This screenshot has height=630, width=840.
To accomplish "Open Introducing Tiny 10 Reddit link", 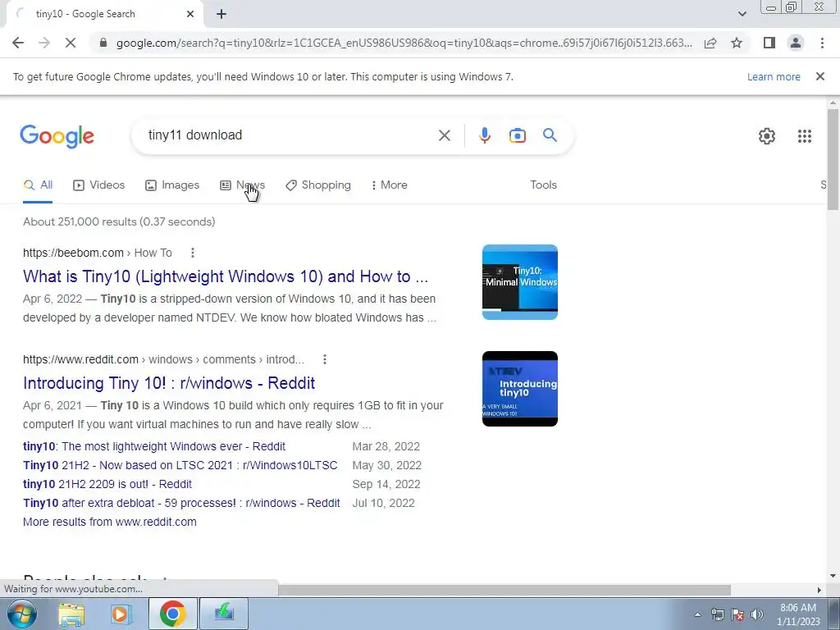I will click(169, 383).
